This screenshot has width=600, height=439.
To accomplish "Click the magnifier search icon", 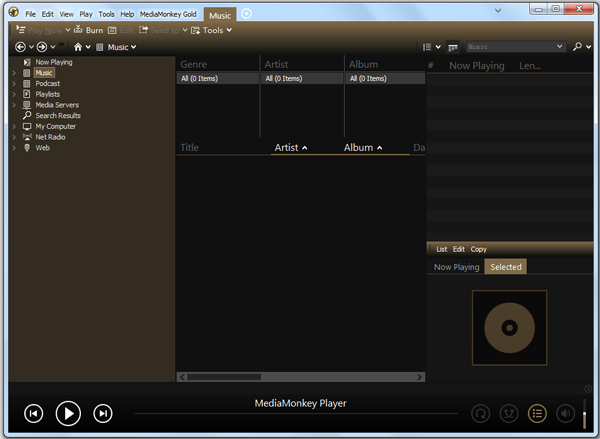I will click(x=577, y=47).
